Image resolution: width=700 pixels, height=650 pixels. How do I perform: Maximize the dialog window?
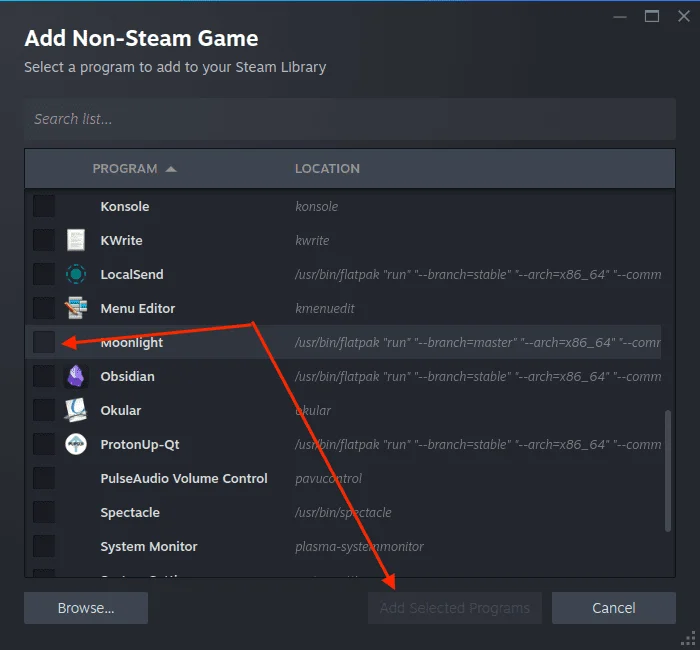point(652,17)
